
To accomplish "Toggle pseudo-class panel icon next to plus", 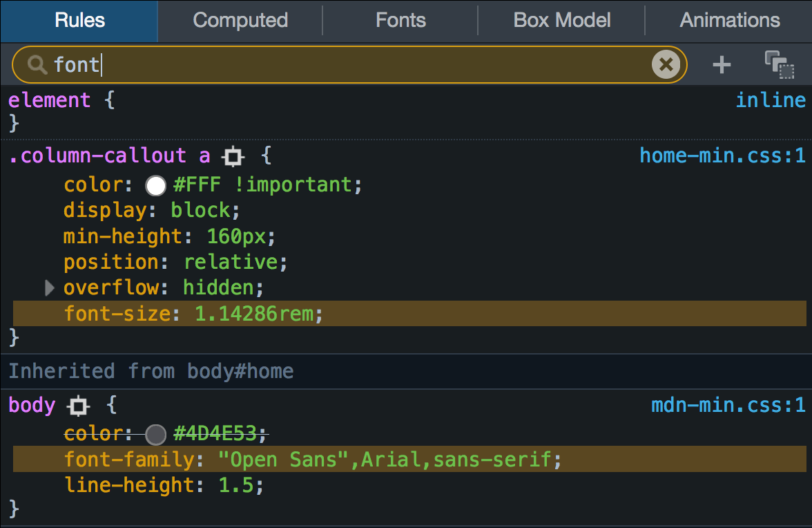I will tap(780, 65).
